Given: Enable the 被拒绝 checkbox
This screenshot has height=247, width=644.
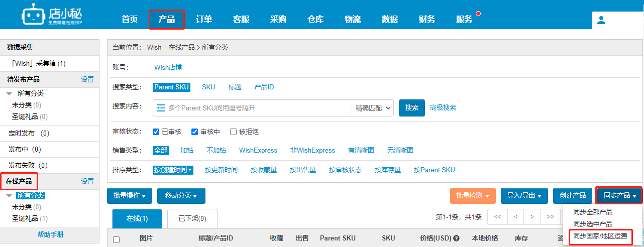Looking at the screenshot, I should [x=233, y=132].
